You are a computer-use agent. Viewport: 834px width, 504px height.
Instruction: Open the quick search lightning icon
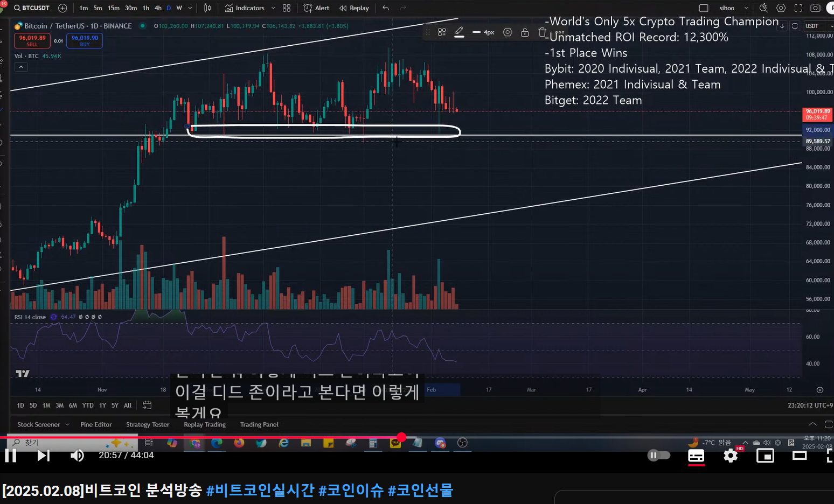[x=763, y=8]
